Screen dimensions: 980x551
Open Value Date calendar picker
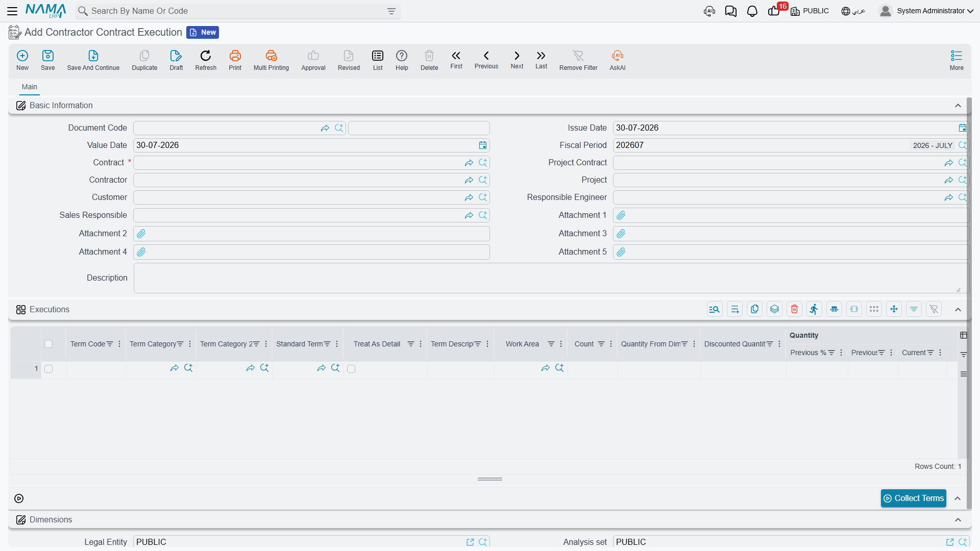coord(483,145)
